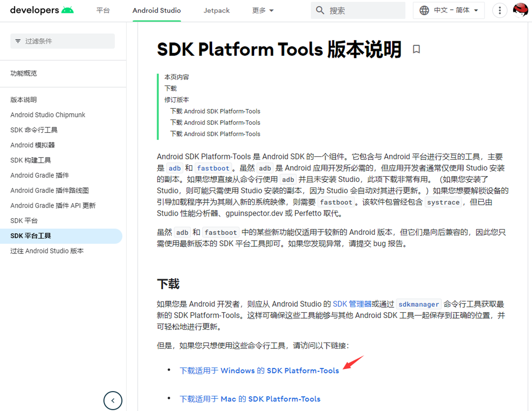Open Android Studio Chipmunk release notes
This screenshot has height=411, width=532.
tap(48, 115)
